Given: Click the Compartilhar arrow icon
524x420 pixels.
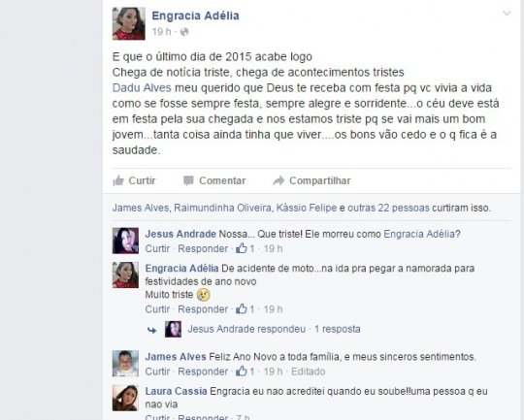Looking at the screenshot, I should (x=278, y=180).
